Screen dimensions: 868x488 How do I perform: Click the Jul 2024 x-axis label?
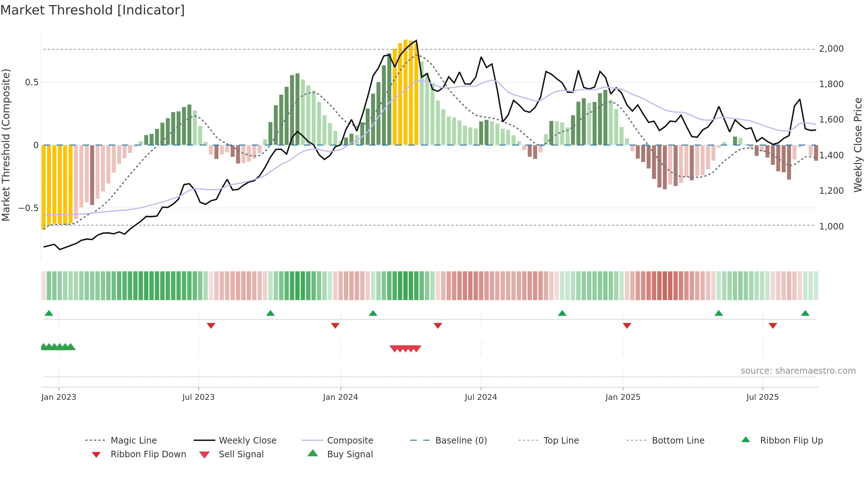481,397
